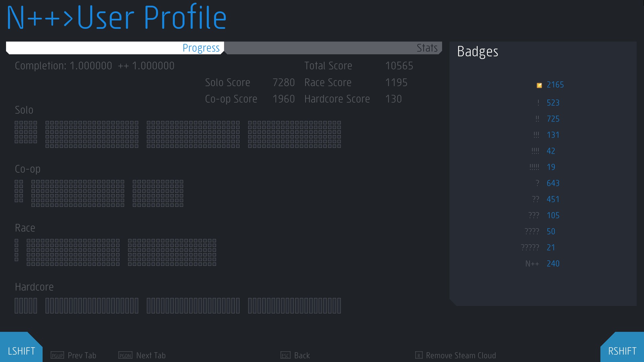Click the first Hardcore progress bar group

pos(26,306)
